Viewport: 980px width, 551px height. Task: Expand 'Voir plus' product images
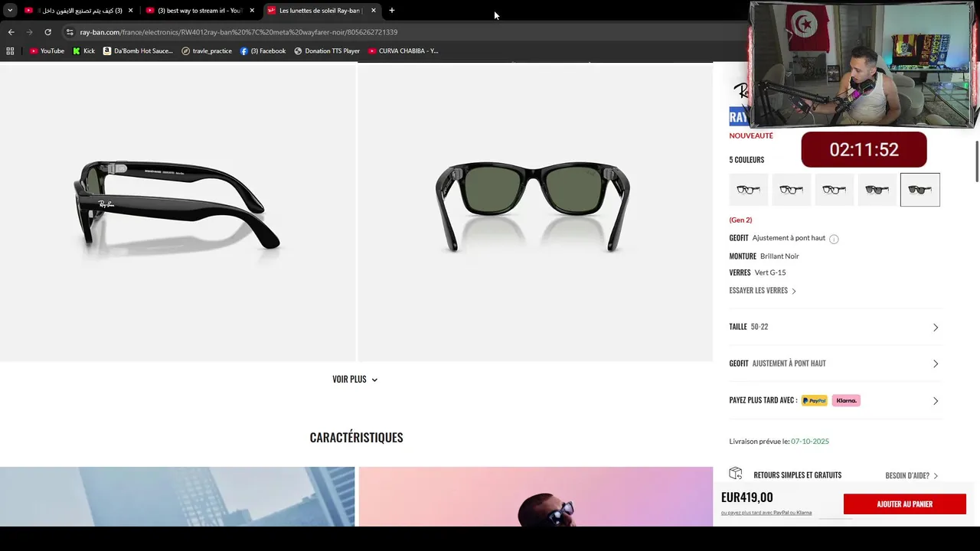(x=354, y=380)
